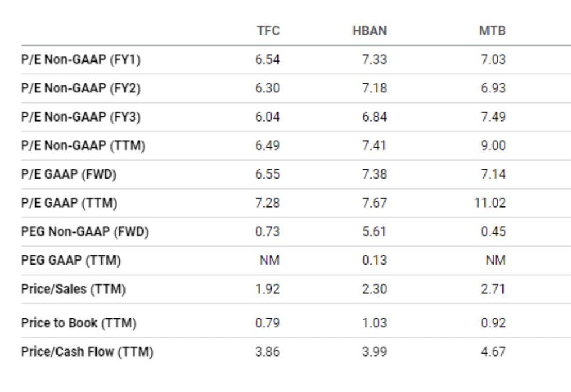Click MTB's 11.02 P/E GAAP value
This screenshot has width=571, height=392.
point(490,203)
